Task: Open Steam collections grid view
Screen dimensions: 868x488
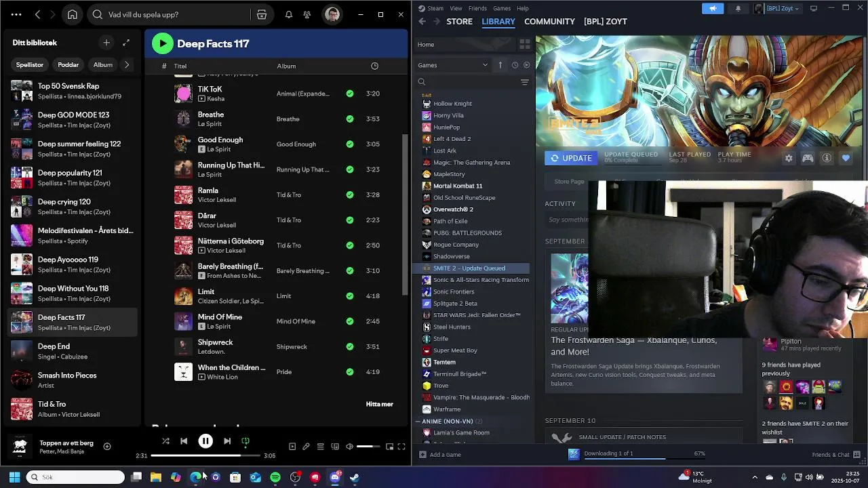Action: 525,45
